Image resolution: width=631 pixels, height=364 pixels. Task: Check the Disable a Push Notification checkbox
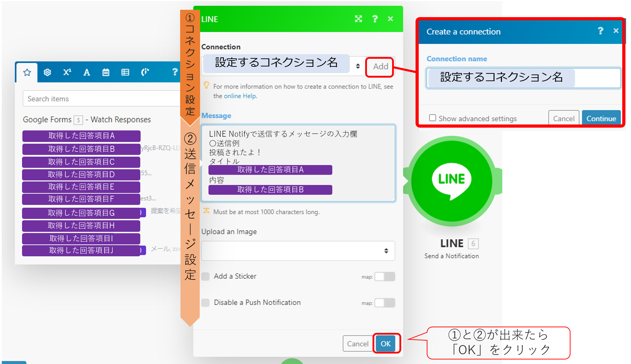[206, 303]
